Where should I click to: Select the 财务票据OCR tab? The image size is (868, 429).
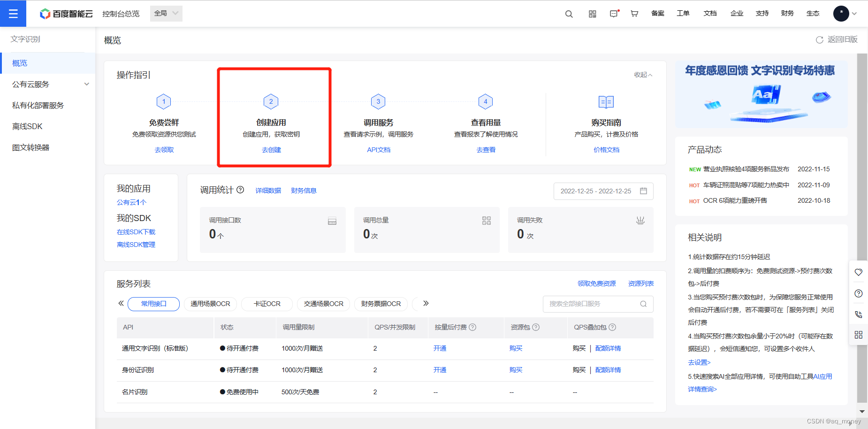point(381,304)
